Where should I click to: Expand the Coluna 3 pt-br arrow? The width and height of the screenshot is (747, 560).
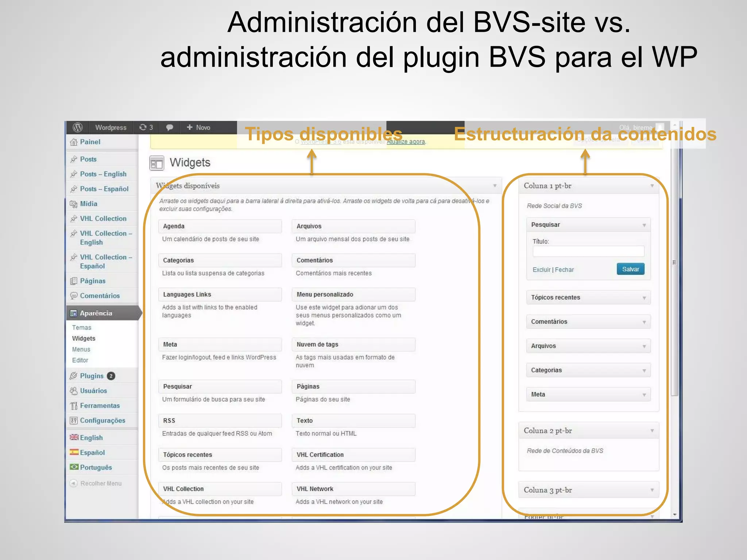[652, 490]
